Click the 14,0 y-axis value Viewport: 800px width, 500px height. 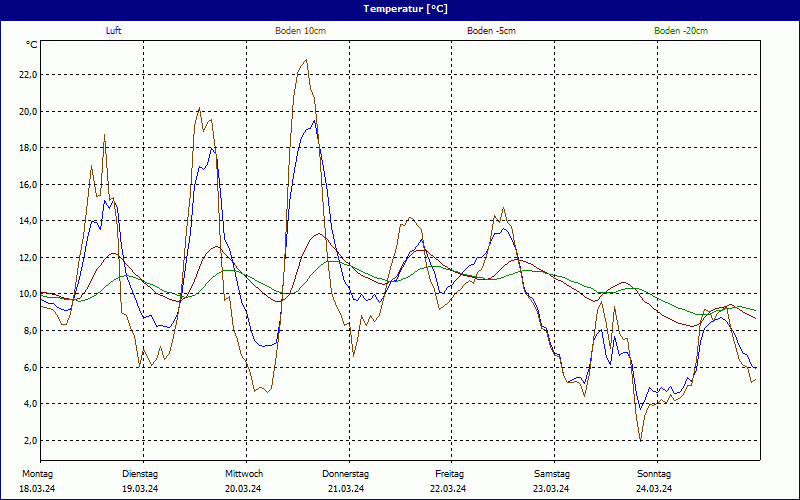[28, 221]
